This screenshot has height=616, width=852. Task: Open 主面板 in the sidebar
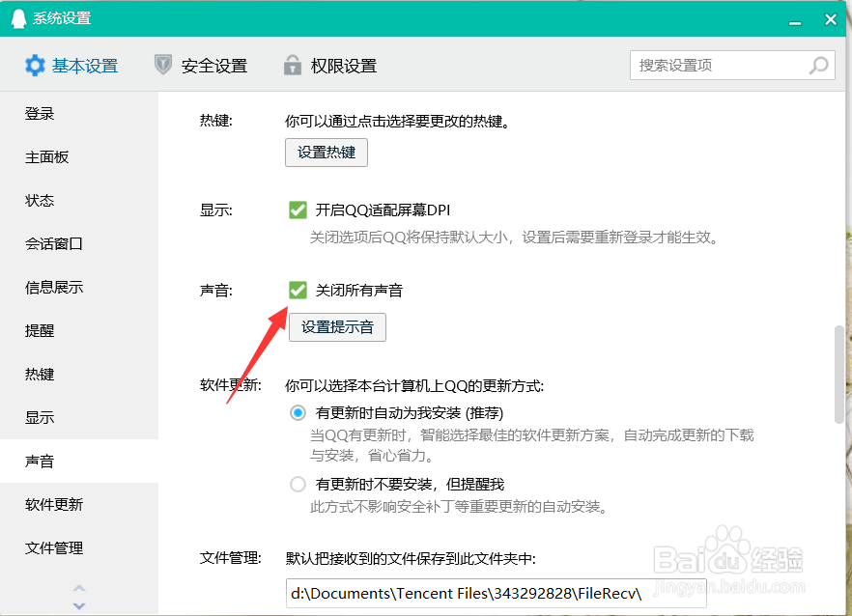79,157
